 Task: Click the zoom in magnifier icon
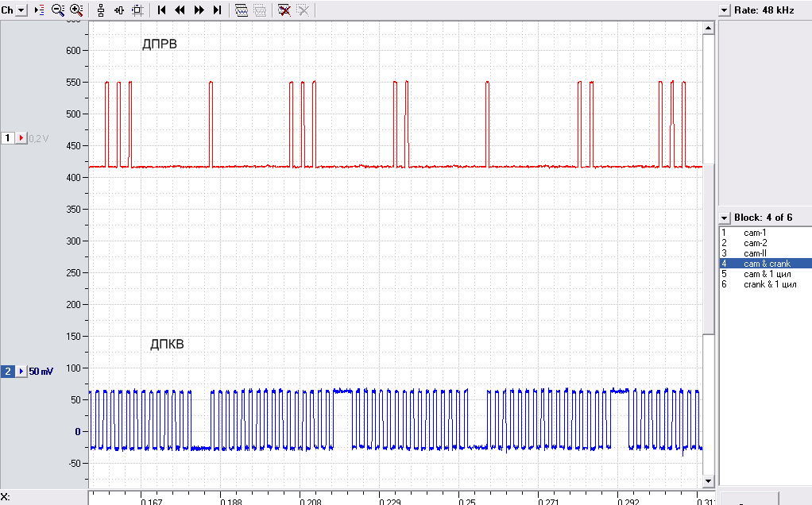76,10
